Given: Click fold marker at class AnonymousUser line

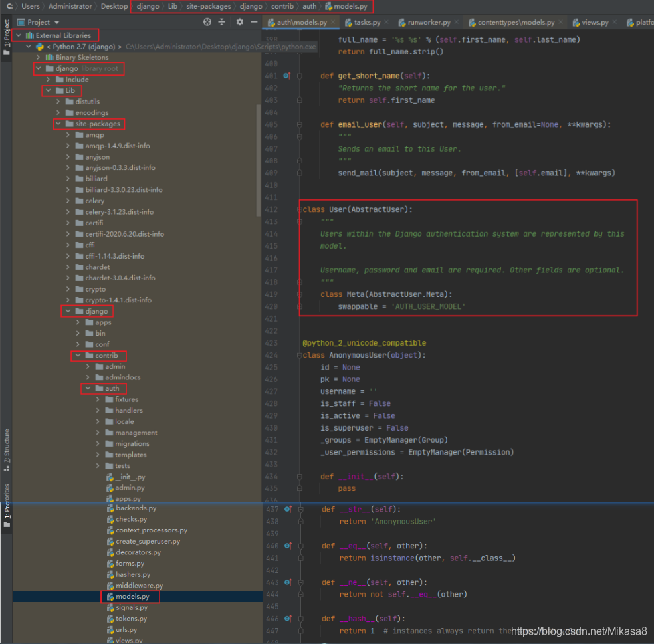Looking at the screenshot, I should pyautogui.click(x=300, y=355).
